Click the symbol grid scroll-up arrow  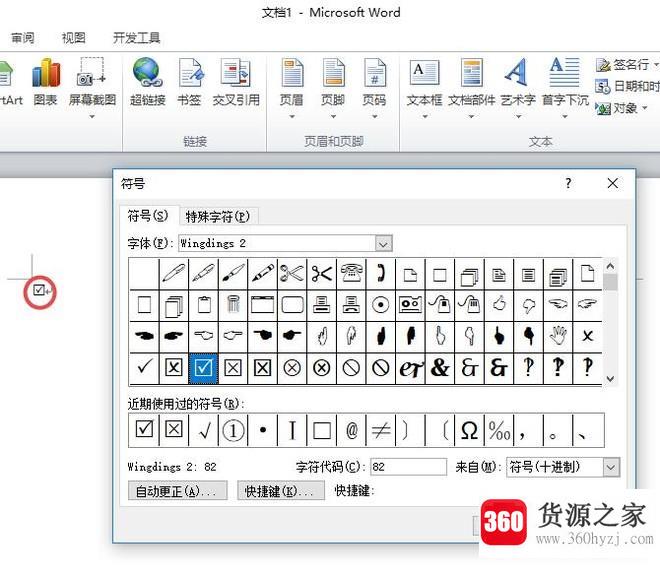(610, 266)
